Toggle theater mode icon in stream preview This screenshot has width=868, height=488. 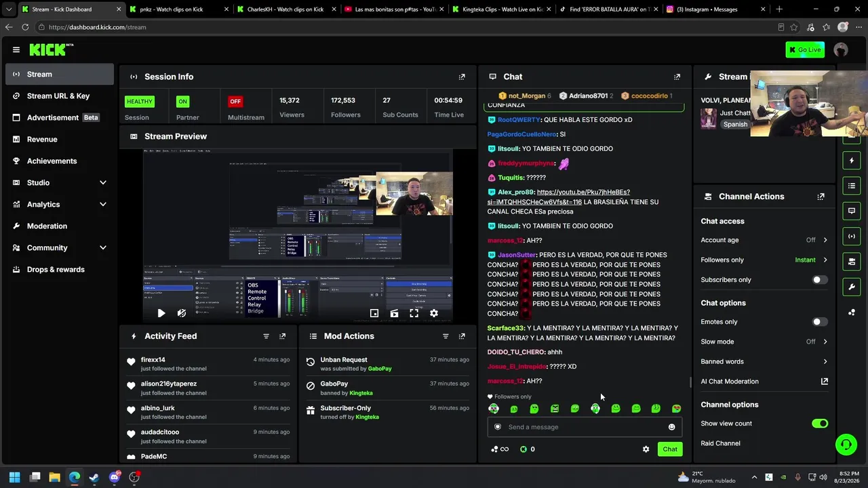(x=394, y=313)
